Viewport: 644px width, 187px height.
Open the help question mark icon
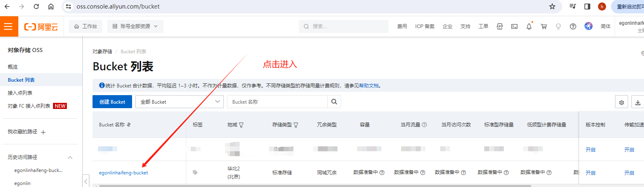(x=573, y=26)
